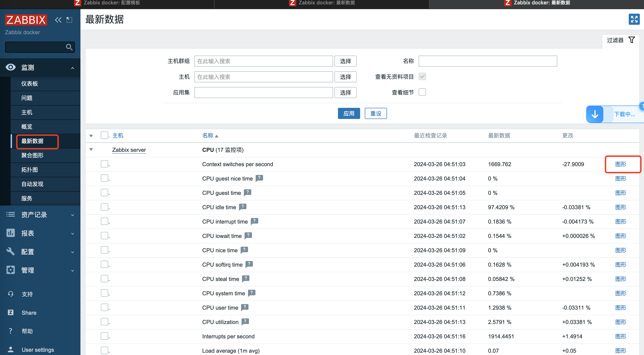Check CPU guest nice time row checkbox

(104, 178)
